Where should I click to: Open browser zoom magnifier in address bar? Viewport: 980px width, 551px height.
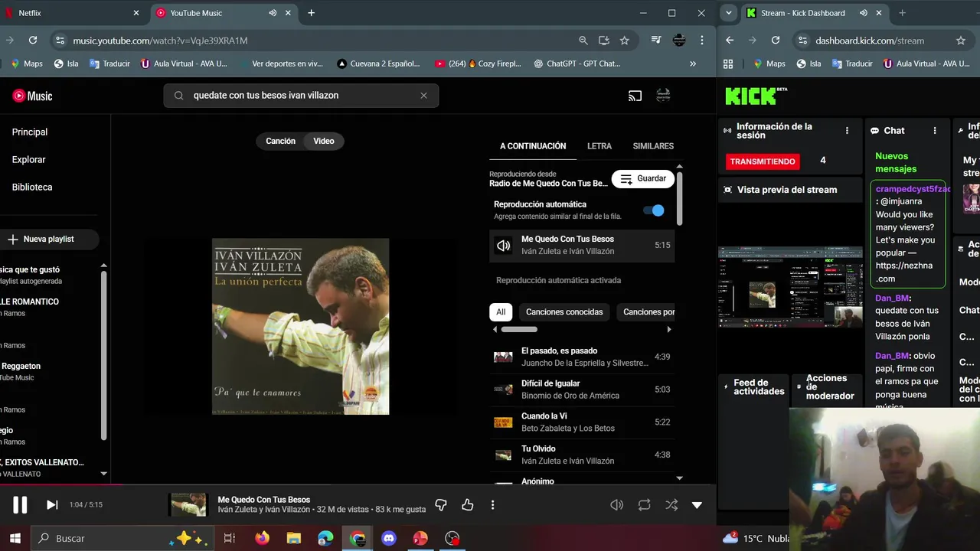[583, 41]
